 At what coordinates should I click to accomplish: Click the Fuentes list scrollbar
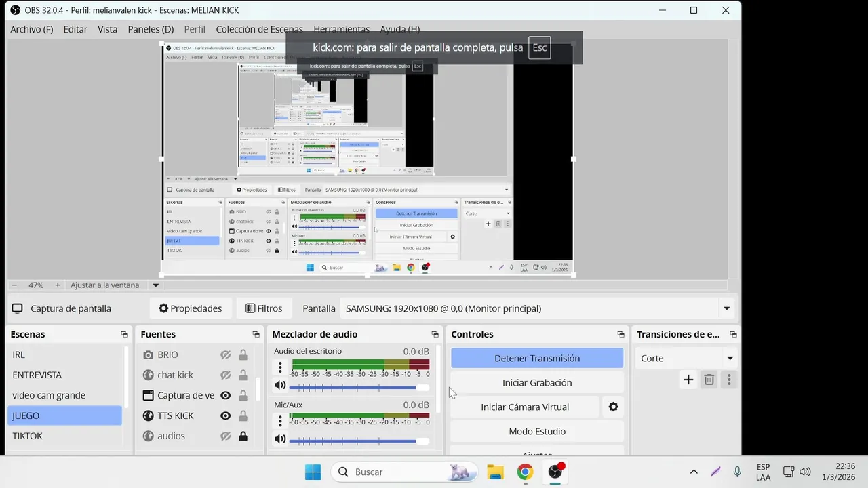[258, 389]
